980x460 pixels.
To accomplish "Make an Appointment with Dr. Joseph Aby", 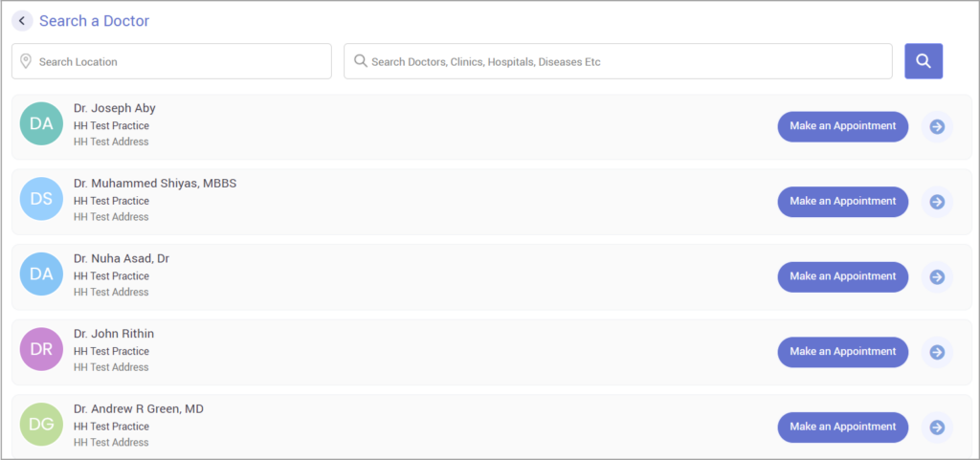I will click(842, 126).
